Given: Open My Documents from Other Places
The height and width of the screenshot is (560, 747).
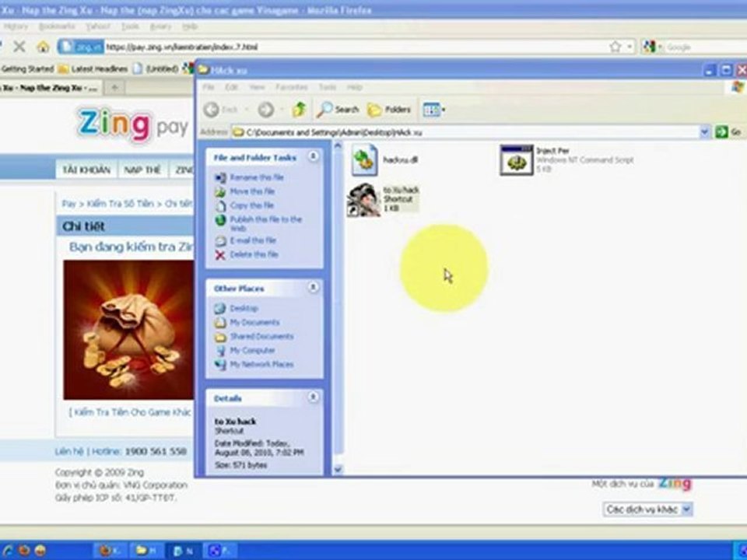Looking at the screenshot, I should pyautogui.click(x=254, y=322).
